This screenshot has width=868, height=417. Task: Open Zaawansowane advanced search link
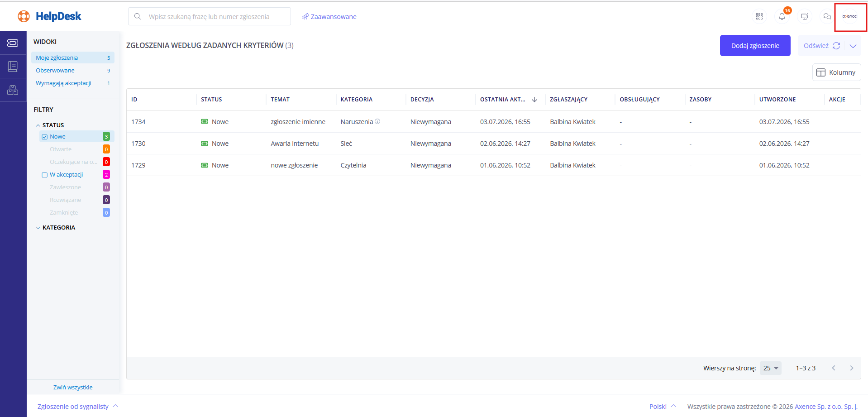click(329, 17)
